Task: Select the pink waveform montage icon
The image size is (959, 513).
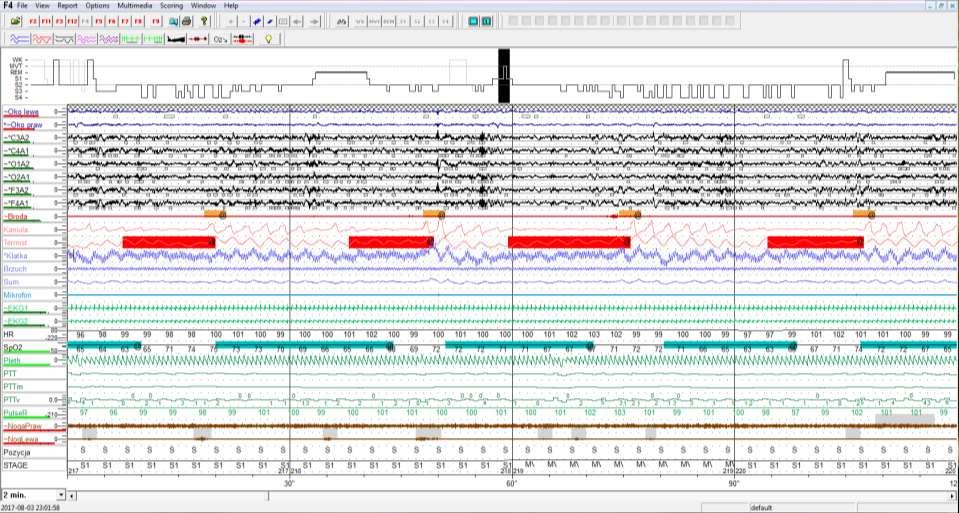Action: (x=86, y=39)
